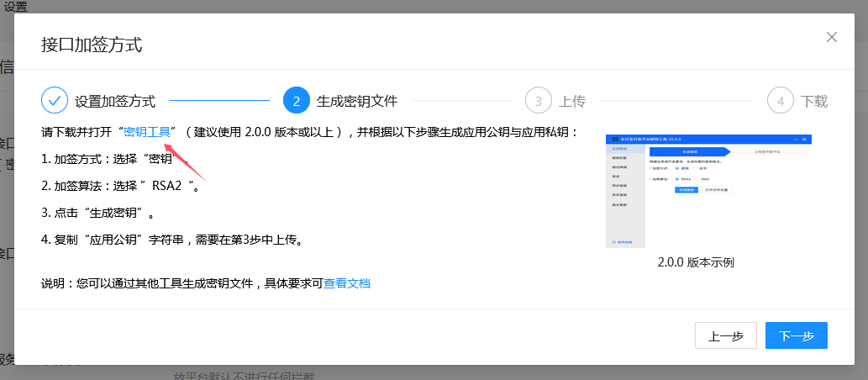This screenshot has height=380, width=868.
Task: Click the RSA2 radio in example image
Action: coord(677,179)
